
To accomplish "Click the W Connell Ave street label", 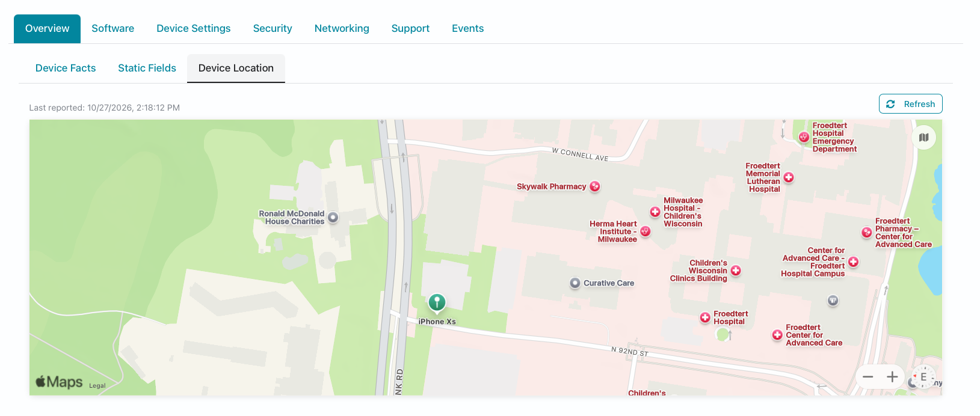I will coord(580,154).
